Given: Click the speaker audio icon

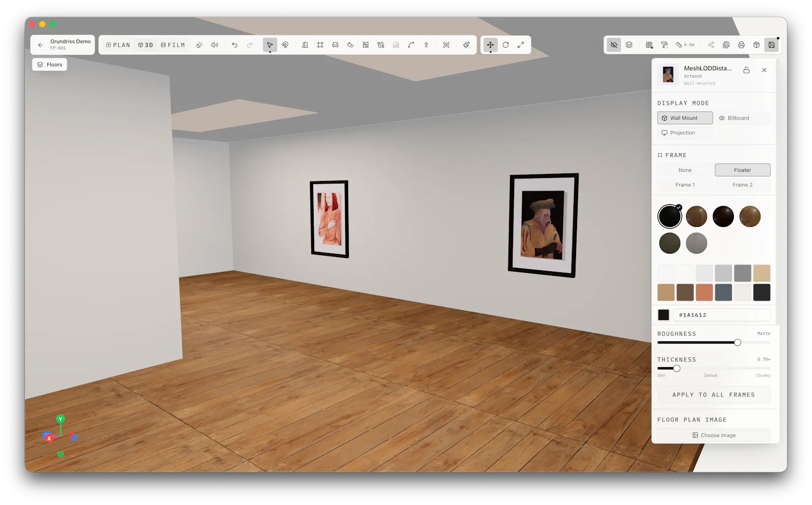Looking at the screenshot, I should point(215,45).
